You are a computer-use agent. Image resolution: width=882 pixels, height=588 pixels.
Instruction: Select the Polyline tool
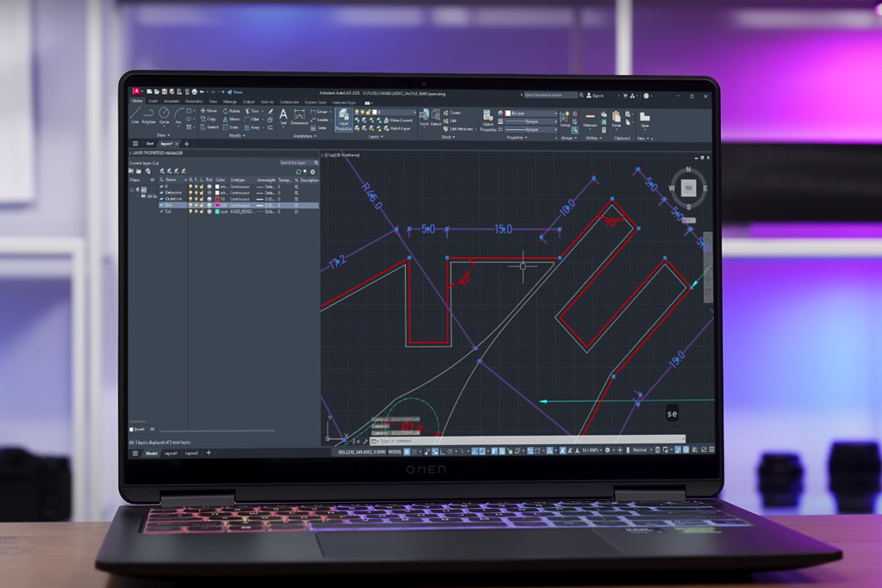click(148, 115)
